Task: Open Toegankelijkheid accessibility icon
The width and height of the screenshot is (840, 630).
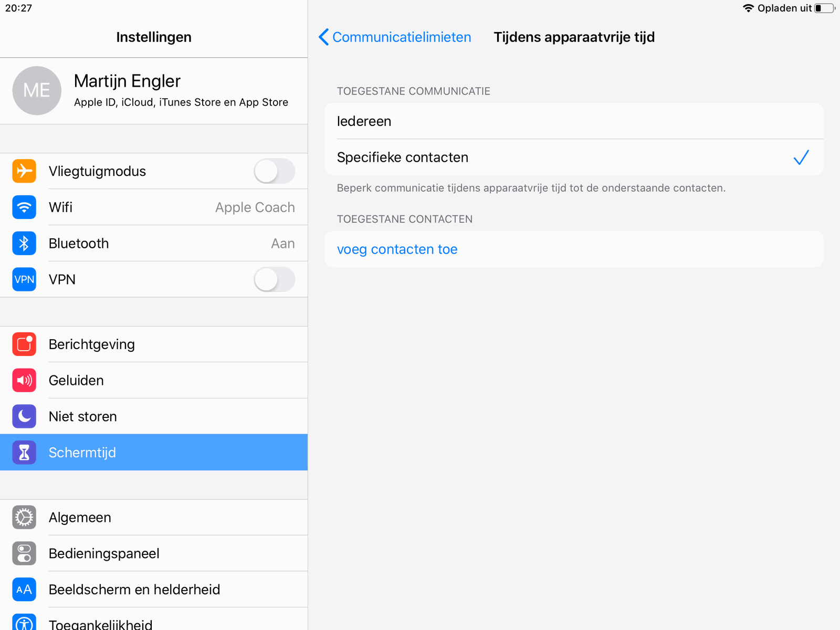Action: coord(24,622)
